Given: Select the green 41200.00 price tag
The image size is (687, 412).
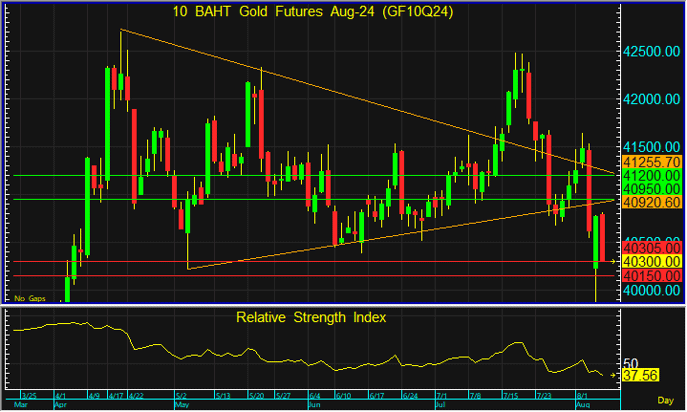Looking at the screenshot, I should coord(651,174).
